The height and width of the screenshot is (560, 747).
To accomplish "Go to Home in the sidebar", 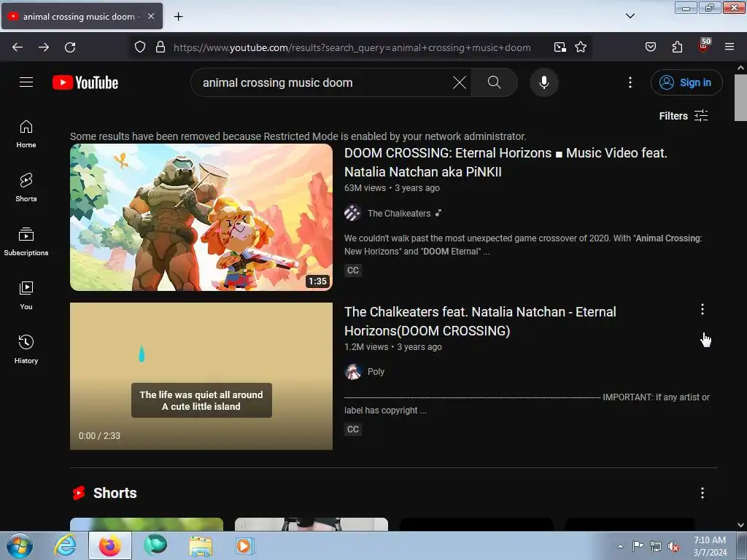I will (x=26, y=134).
